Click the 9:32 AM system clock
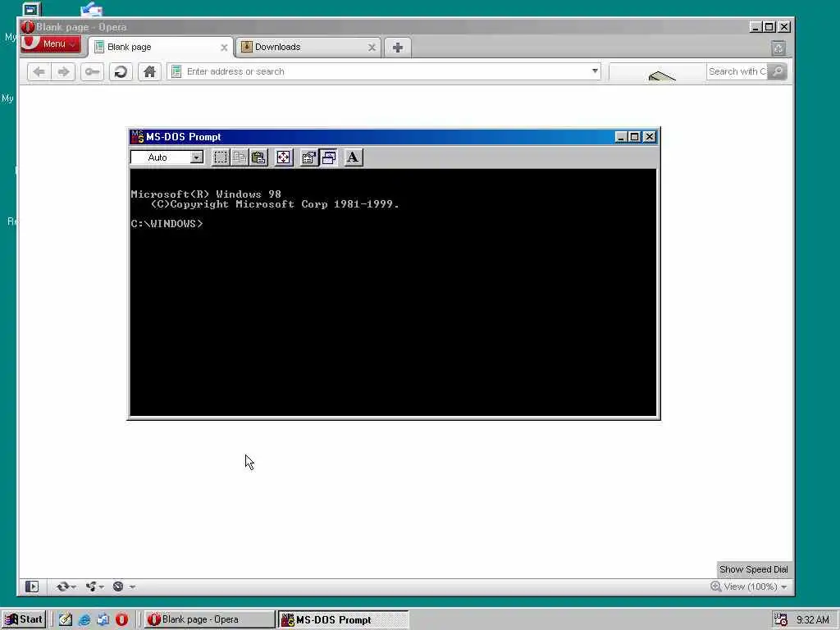 (x=813, y=620)
